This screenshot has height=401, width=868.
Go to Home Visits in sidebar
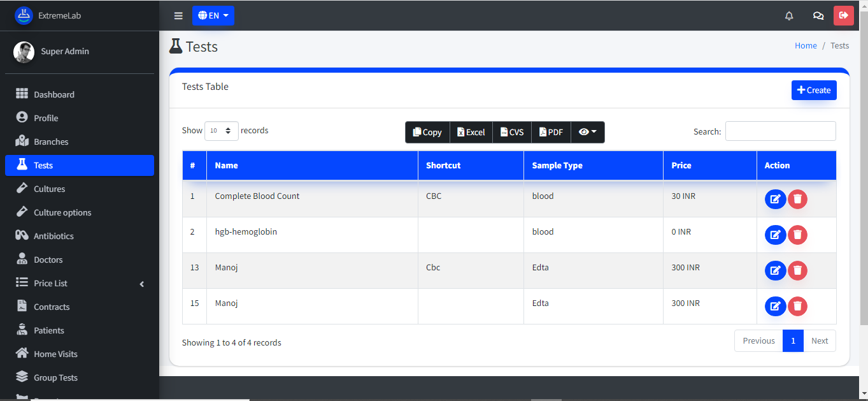pos(55,354)
